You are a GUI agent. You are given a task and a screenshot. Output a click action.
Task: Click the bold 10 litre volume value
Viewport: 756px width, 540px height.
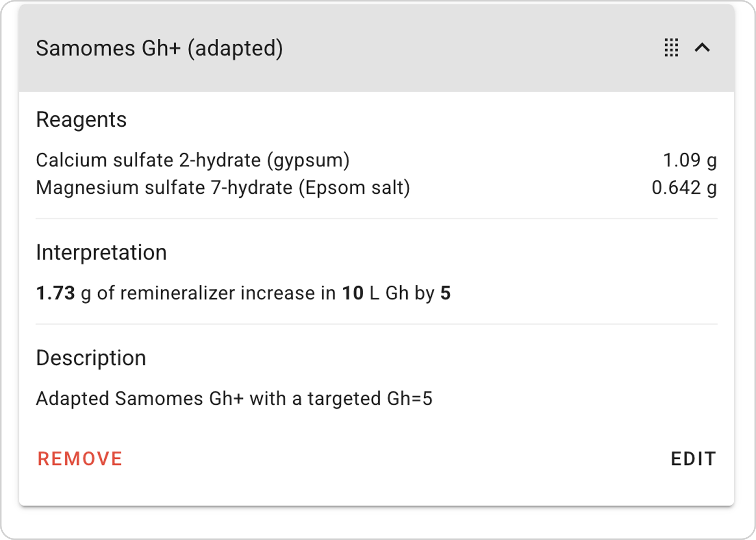click(x=353, y=293)
